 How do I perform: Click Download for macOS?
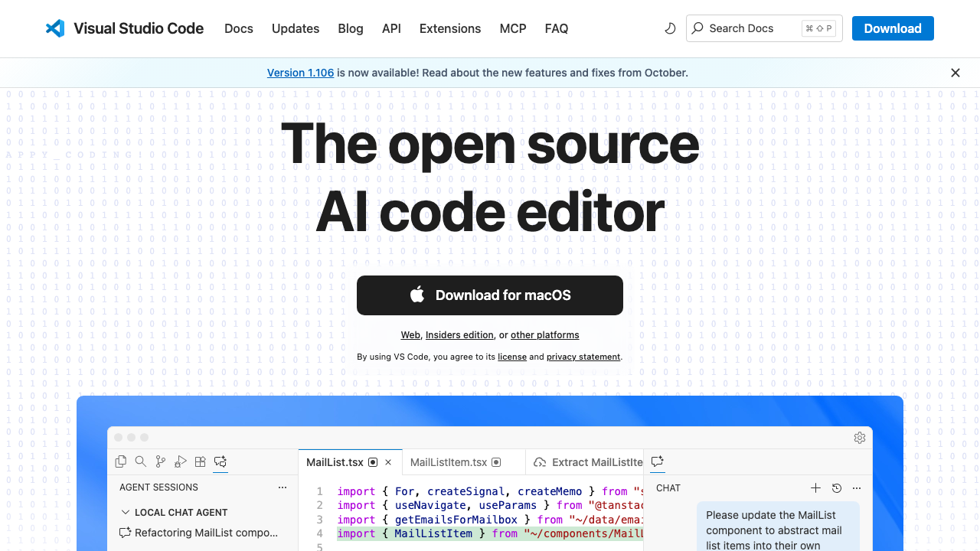[489, 295]
